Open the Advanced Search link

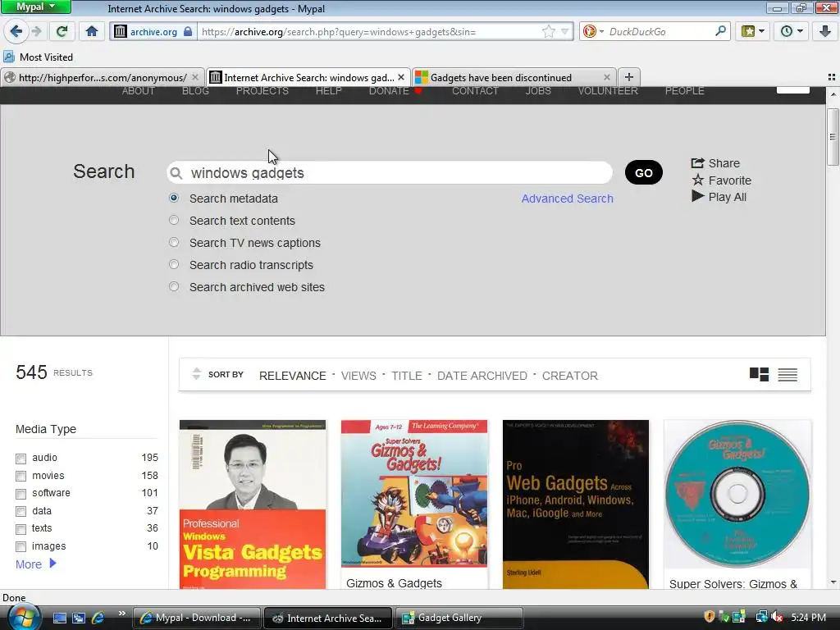click(x=568, y=199)
